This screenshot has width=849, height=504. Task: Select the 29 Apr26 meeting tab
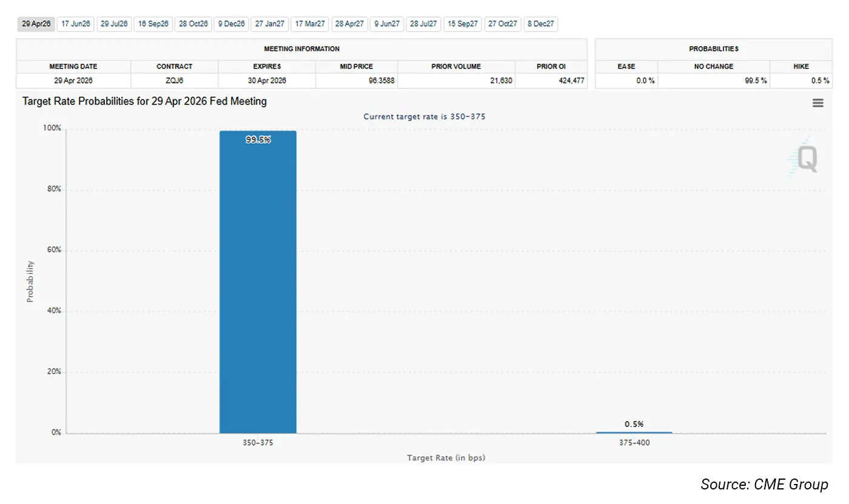click(36, 24)
